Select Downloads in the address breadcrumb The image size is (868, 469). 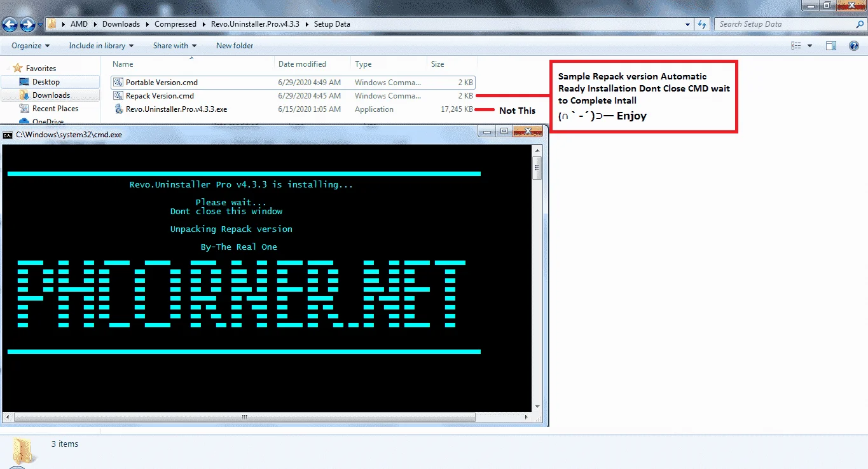coord(121,24)
